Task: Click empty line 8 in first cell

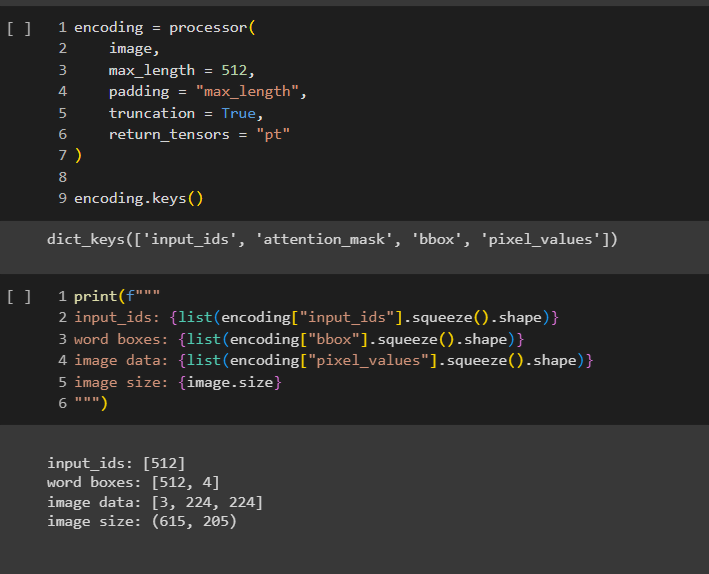Action: point(63,177)
